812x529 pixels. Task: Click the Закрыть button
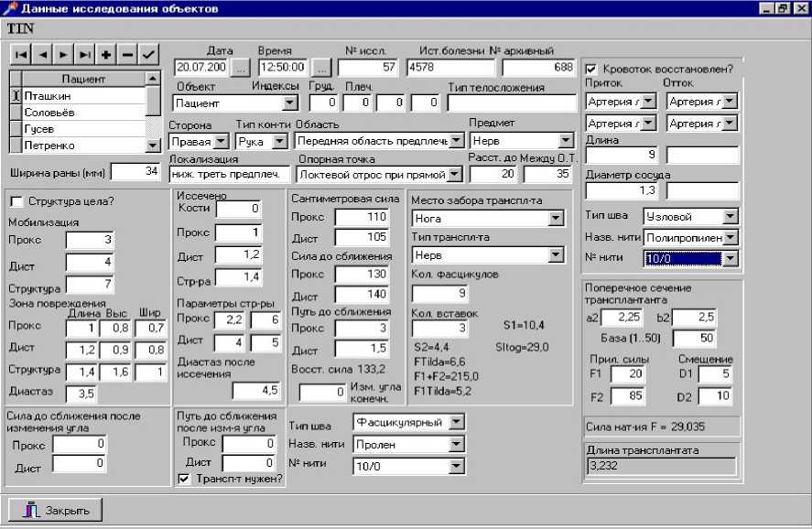(56, 511)
